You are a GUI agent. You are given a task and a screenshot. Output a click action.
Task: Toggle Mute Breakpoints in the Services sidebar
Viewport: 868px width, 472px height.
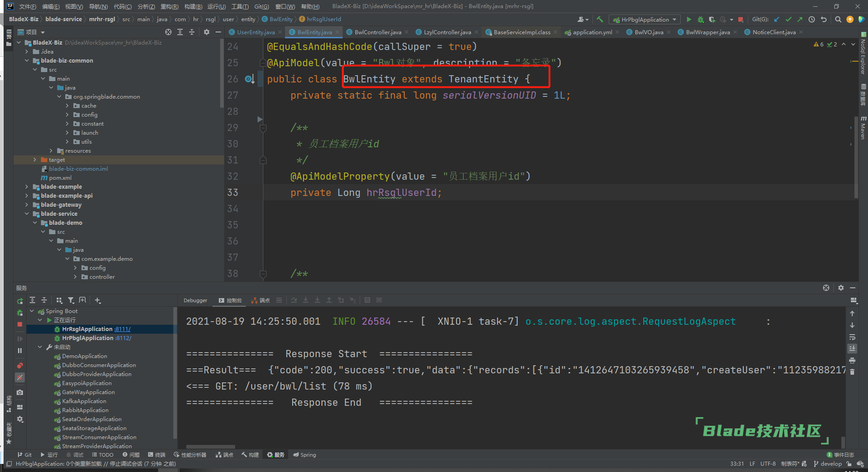20,377
